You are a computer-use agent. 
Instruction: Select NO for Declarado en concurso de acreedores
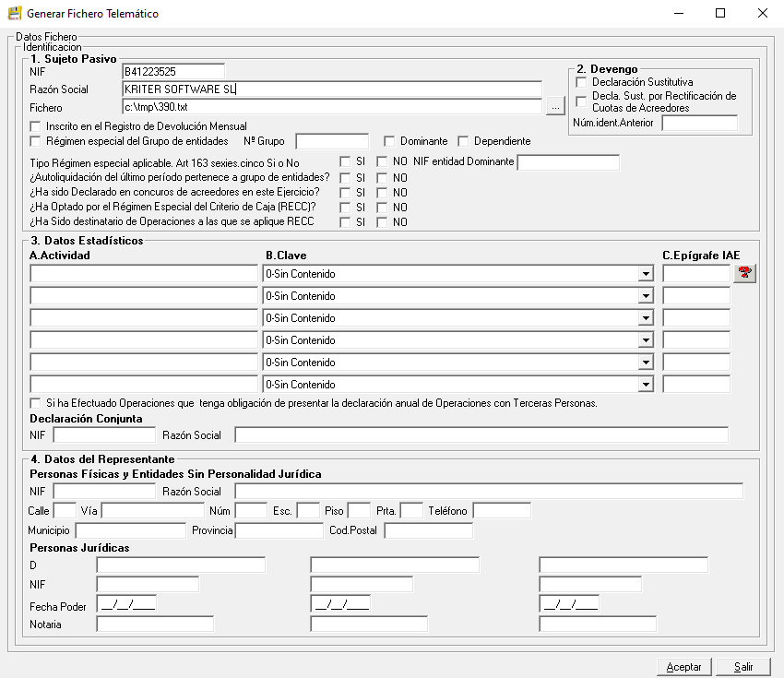tap(382, 193)
